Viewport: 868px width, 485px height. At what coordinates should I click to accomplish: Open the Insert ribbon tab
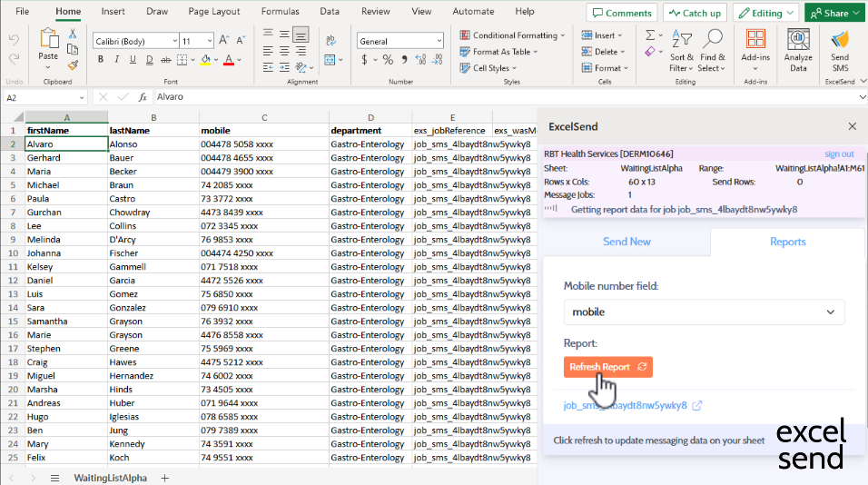pyautogui.click(x=113, y=11)
